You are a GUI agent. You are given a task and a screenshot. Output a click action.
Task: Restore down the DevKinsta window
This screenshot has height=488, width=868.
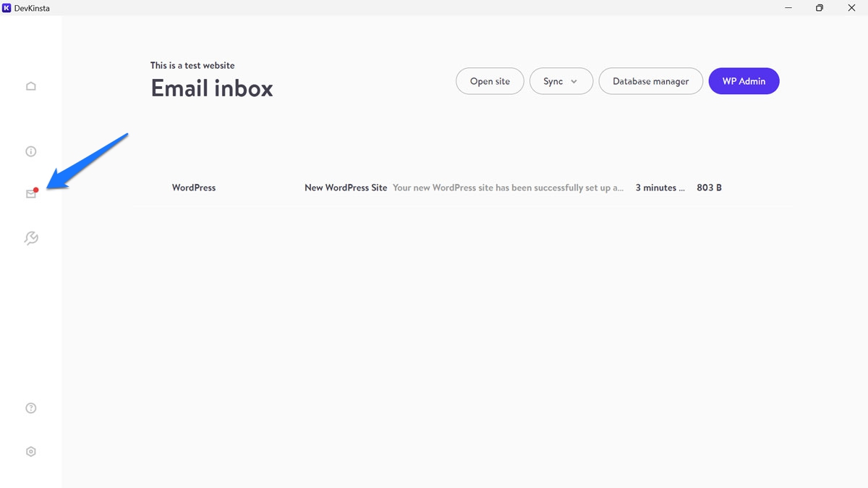pyautogui.click(x=820, y=8)
